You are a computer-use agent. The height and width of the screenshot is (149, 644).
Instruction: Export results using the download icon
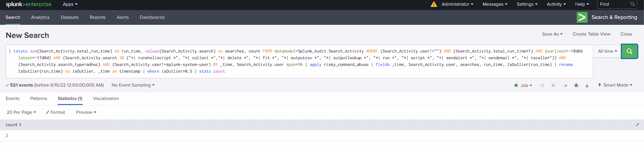[x=587, y=86]
